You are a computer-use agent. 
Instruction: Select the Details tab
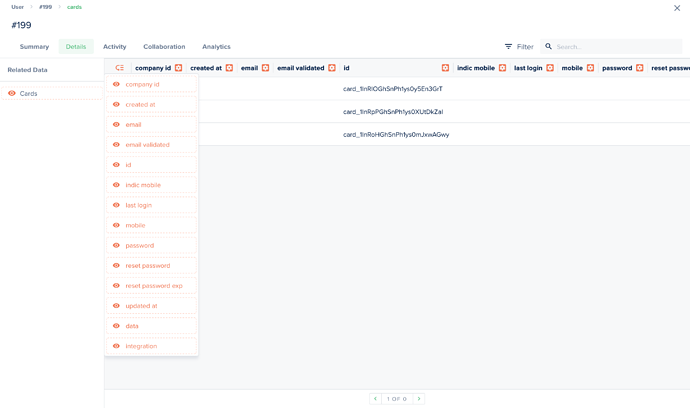76,47
